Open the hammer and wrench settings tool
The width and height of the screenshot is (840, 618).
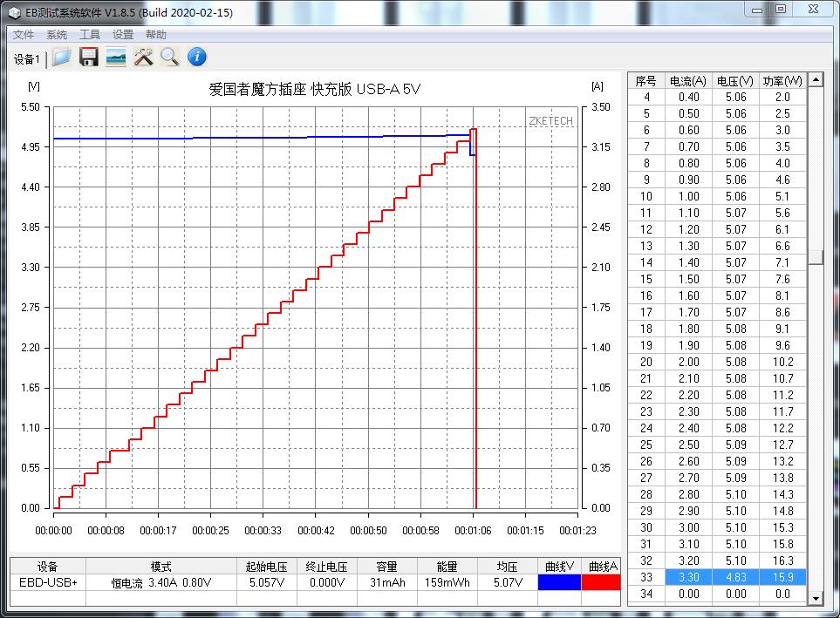click(x=143, y=58)
